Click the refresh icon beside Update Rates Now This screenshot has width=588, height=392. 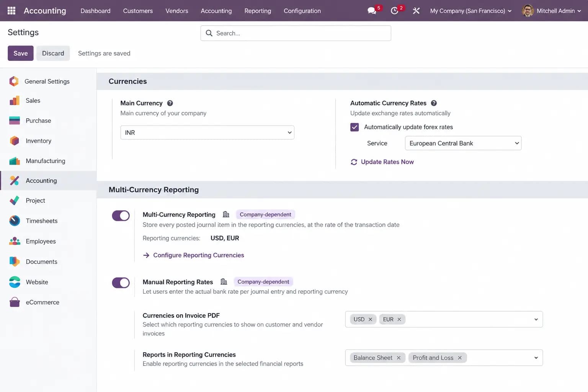coord(354,162)
